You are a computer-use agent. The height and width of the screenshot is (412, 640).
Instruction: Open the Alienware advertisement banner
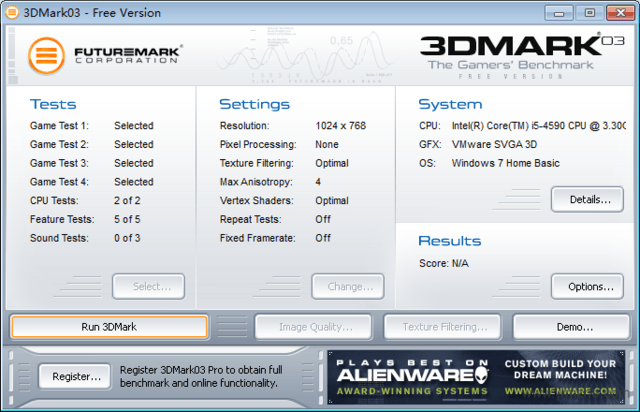pyautogui.click(x=476, y=377)
